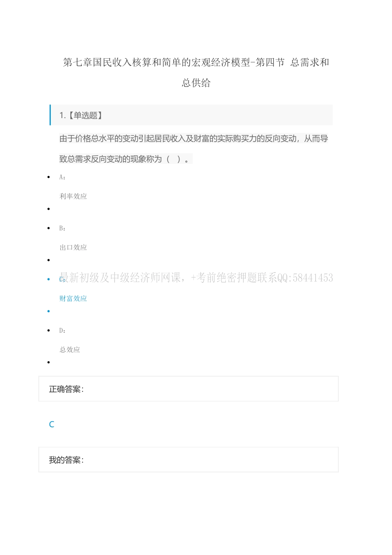Click the A: option label
This screenshot has height=555, width=392.
[62, 177]
